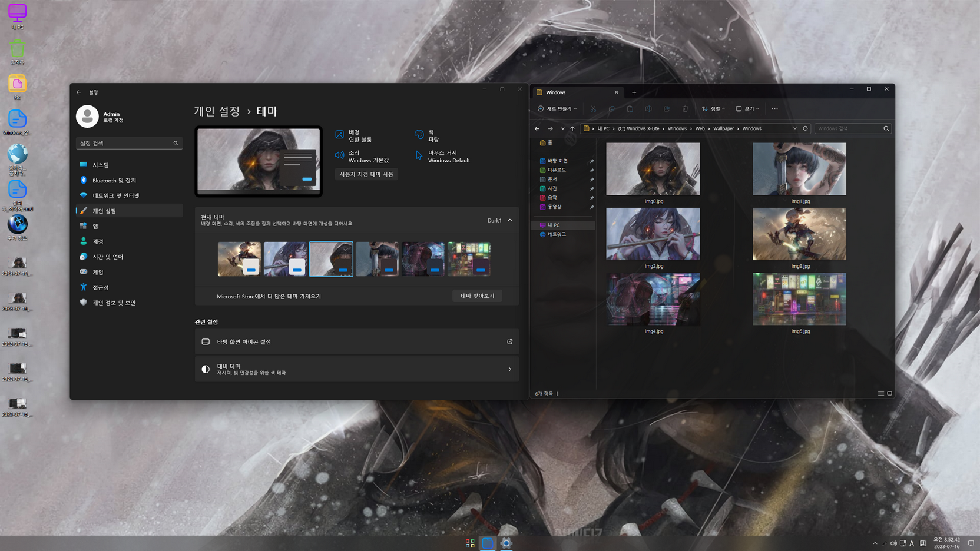Go forward in File Explorer
The height and width of the screenshot is (551, 980).
pyautogui.click(x=550, y=128)
